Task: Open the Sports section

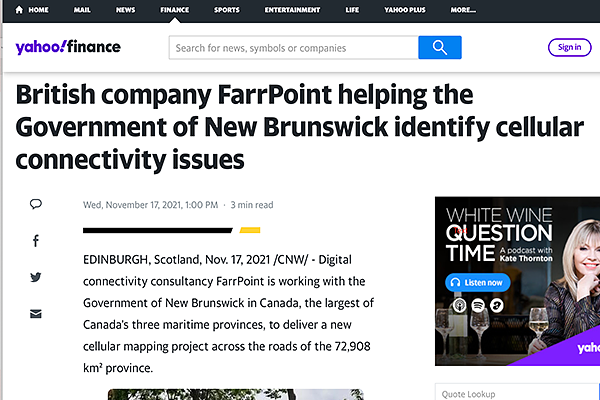Action: tap(227, 10)
